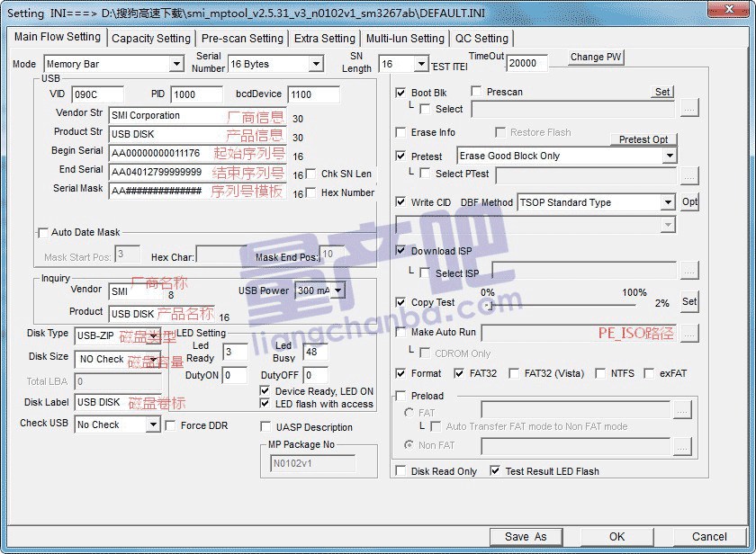Image resolution: width=756 pixels, height=554 pixels.
Task: Toggle the Format checkbox
Action: (400, 373)
